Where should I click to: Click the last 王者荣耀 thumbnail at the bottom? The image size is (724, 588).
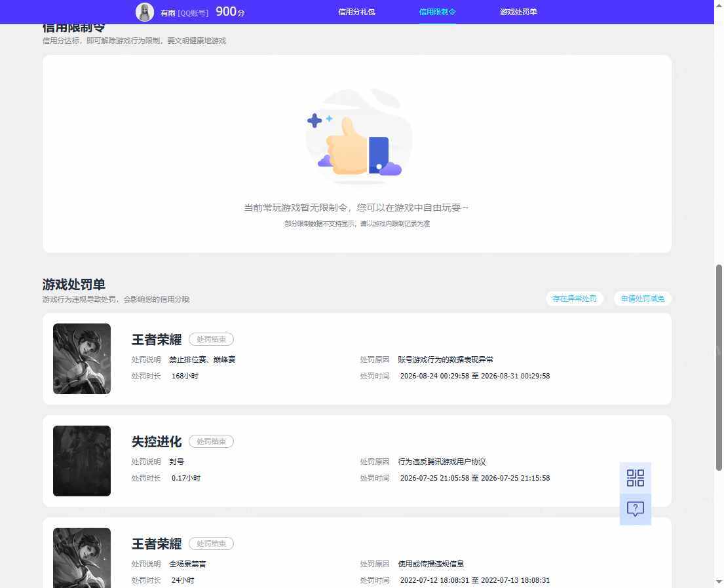coord(82,558)
